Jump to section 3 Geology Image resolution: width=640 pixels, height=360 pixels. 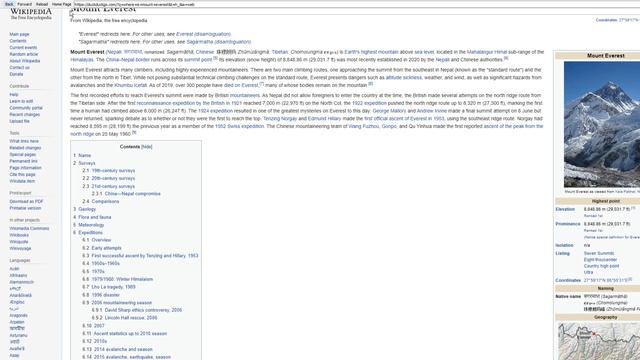84,209
